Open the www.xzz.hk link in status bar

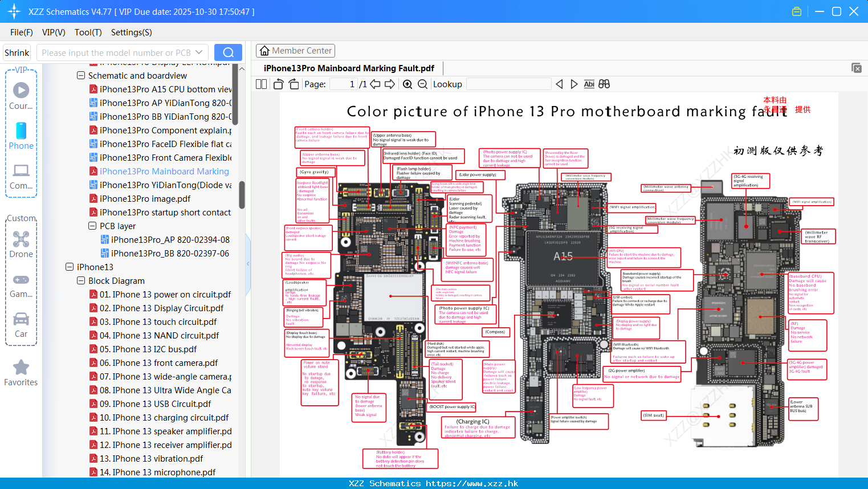[x=472, y=483]
